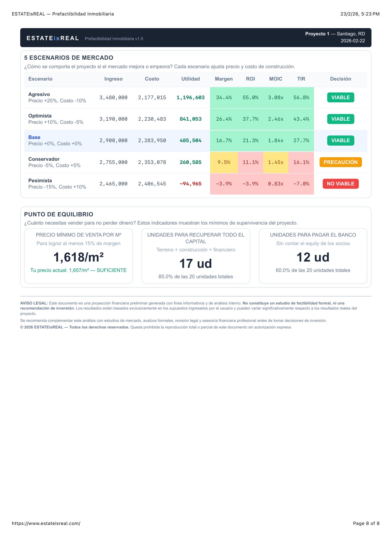Click the Page 8 of 8 indicator
The width and height of the screenshot is (392, 554).
(366, 523)
